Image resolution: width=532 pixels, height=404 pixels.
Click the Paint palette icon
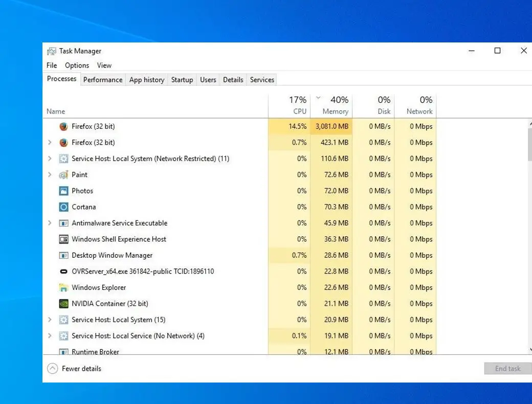63,175
